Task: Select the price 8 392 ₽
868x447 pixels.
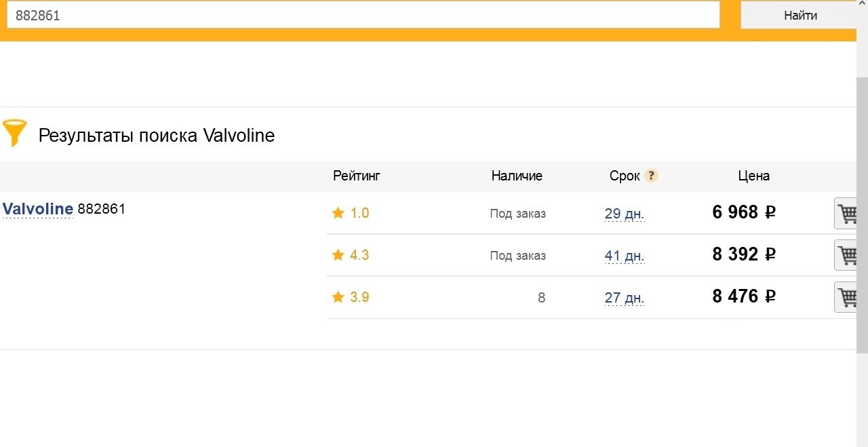Action: 744,254
